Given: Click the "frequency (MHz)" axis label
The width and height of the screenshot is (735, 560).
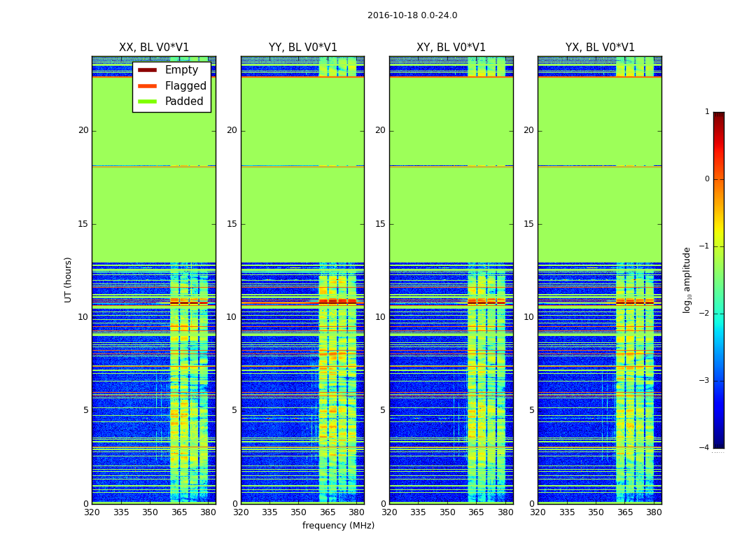Looking at the screenshot, I should click(338, 526).
